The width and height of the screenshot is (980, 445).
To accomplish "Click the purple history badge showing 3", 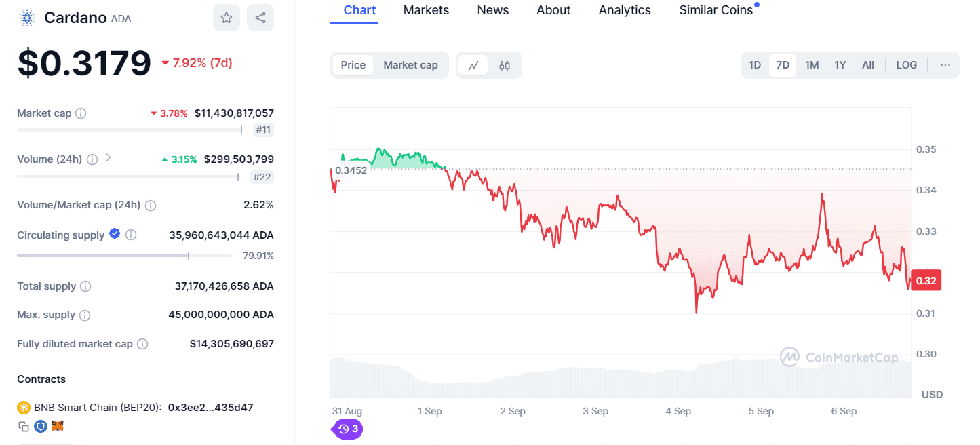I will [x=347, y=429].
